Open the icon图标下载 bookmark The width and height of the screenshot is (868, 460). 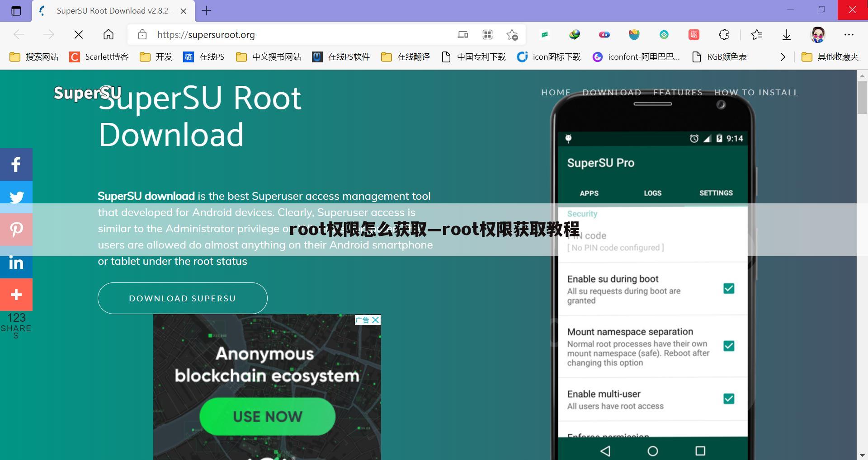coord(549,56)
